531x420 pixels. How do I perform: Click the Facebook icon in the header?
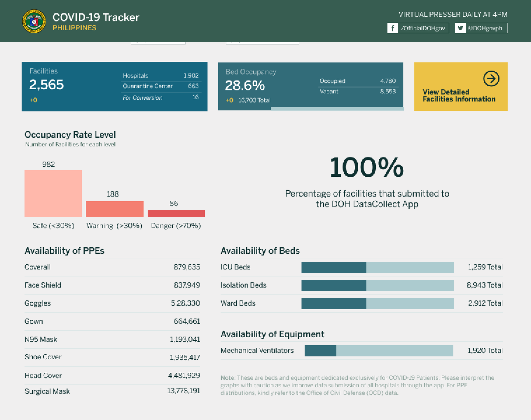pos(393,28)
